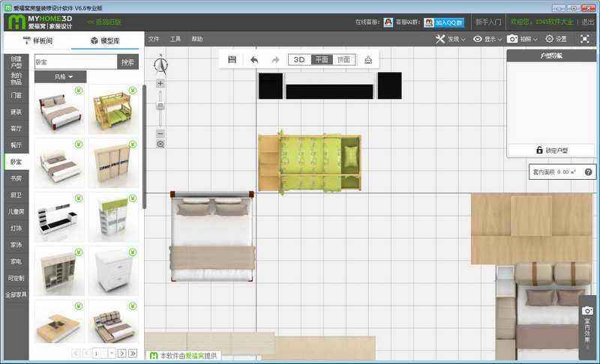Switch to the 样板间 tab
This screenshot has height=364, width=600.
tap(38, 40)
